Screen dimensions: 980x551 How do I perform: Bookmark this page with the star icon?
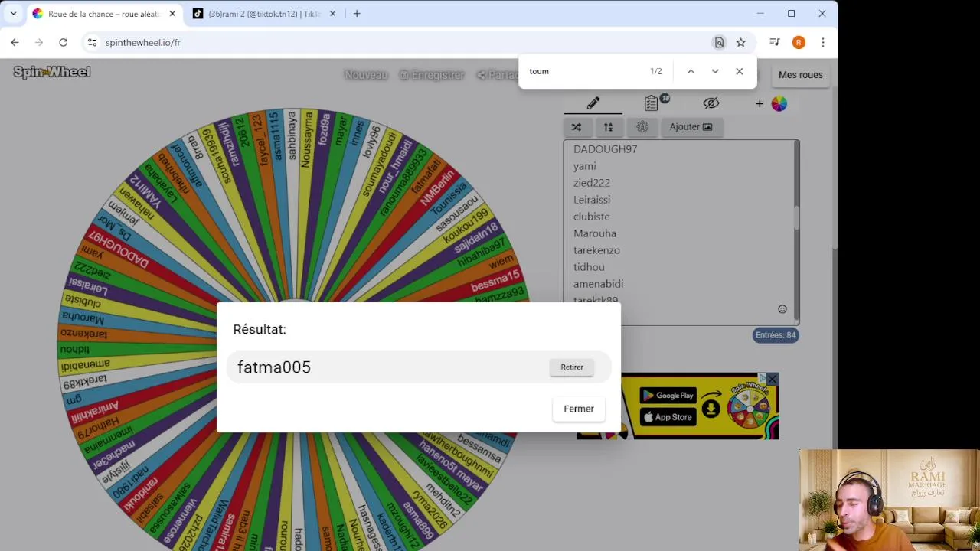[x=741, y=43]
